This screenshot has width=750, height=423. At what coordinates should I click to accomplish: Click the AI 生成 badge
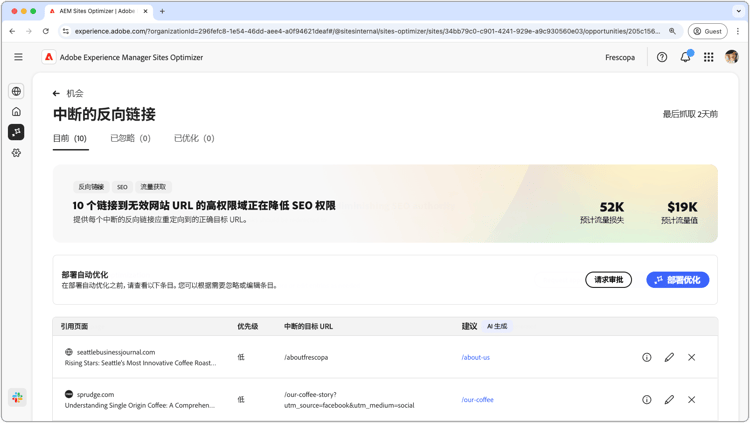click(497, 326)
